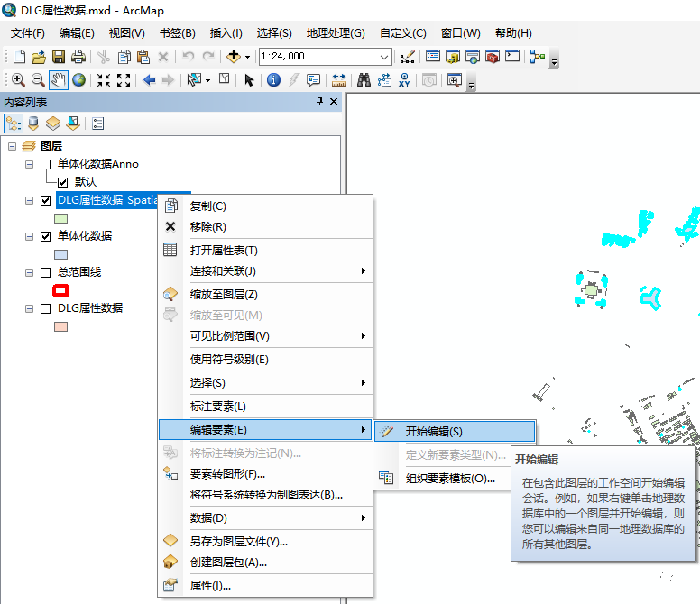Save the map document
700x604 pixels.
[59, 57]
